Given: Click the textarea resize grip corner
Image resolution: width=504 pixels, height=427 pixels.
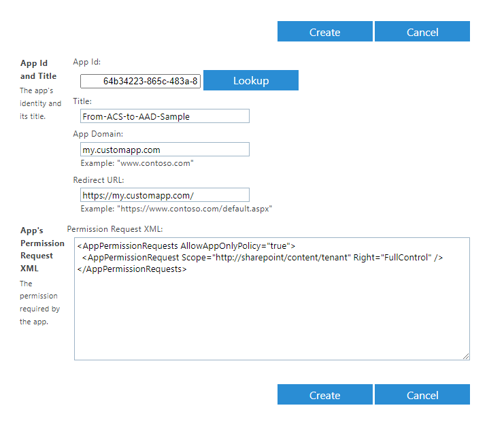Looking at the screenshot, I should [466, 356].
